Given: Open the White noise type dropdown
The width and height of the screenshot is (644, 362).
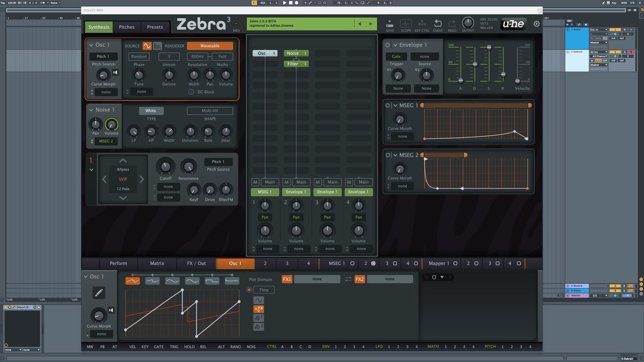Looking at the screenshot, I should click(151, 111).
